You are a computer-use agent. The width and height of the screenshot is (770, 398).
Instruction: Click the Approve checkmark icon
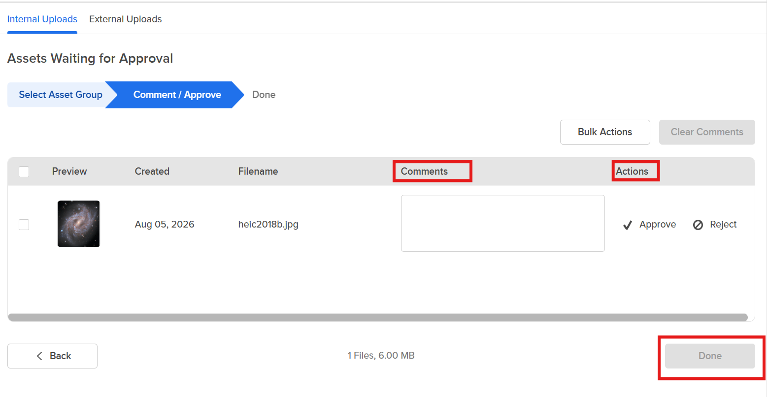click(627, 225)
